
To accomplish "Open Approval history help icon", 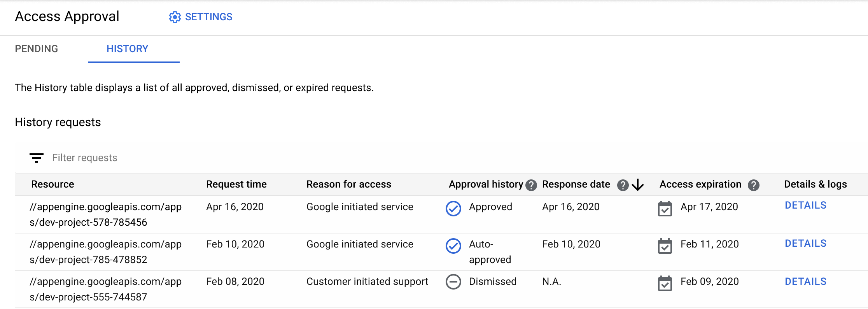I will click(531, 185).
